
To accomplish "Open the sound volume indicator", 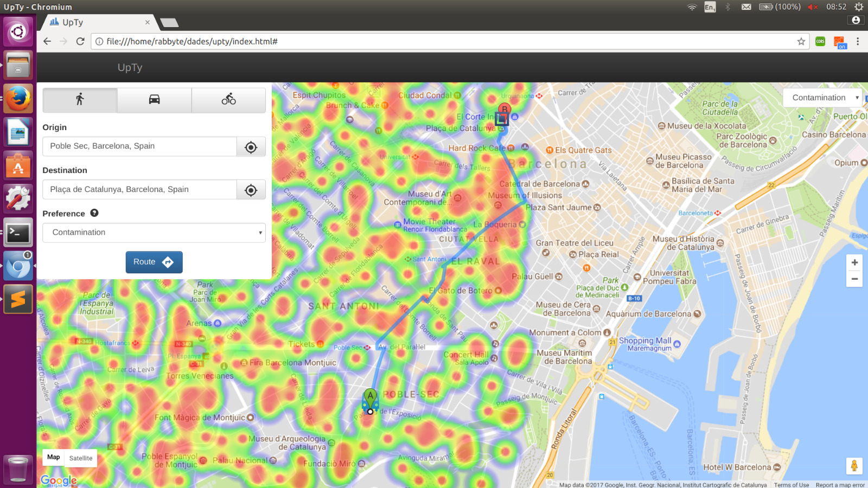I will click(812, 7).
